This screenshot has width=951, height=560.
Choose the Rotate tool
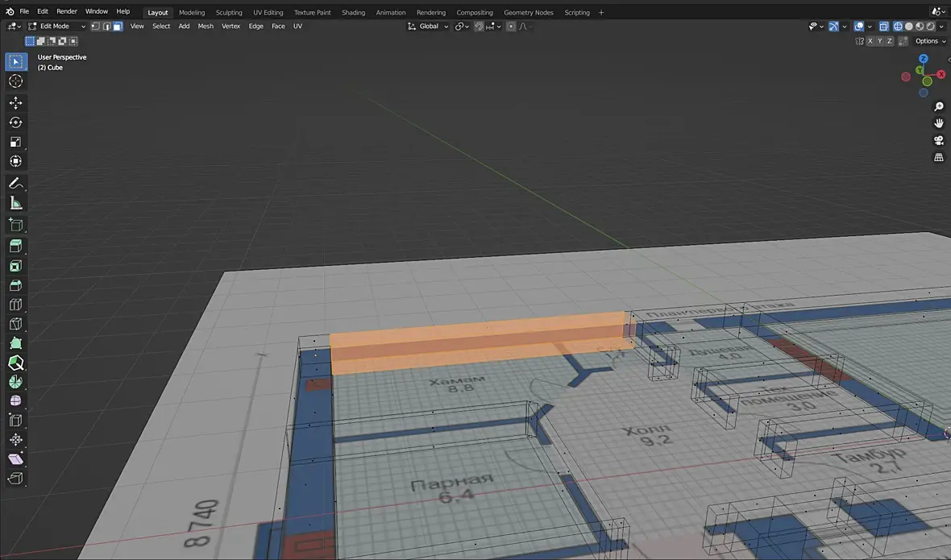(16, 122)
